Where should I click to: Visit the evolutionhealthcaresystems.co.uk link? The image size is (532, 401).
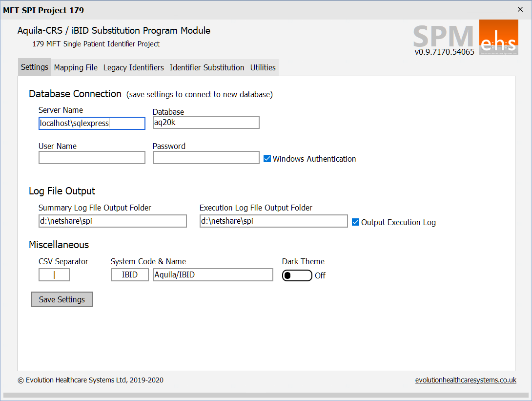(x=466, y=380)
